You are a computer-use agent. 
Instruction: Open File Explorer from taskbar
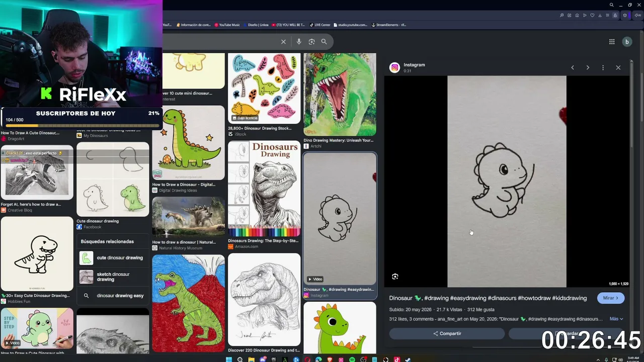point(251,359)
